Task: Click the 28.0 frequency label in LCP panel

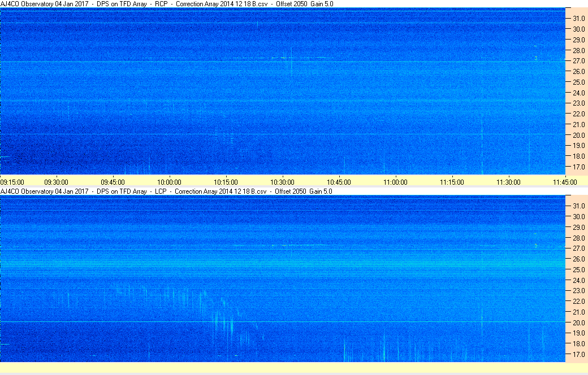Action: (578, 238)
